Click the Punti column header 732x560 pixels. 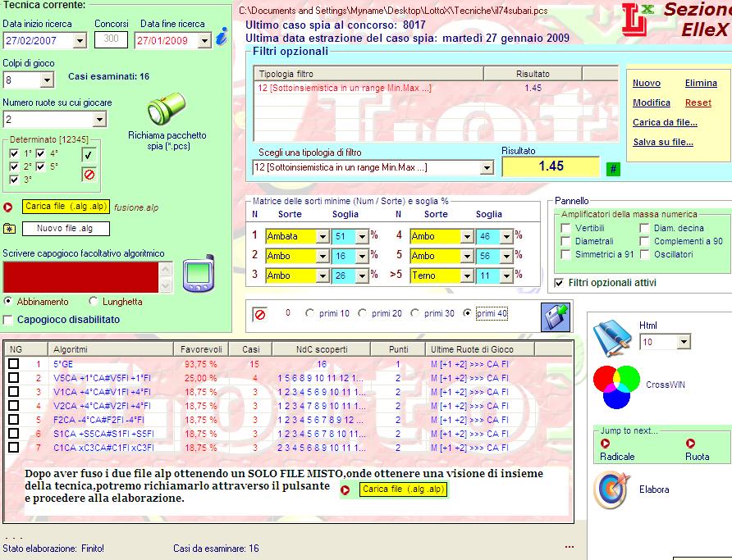(398, 349)
